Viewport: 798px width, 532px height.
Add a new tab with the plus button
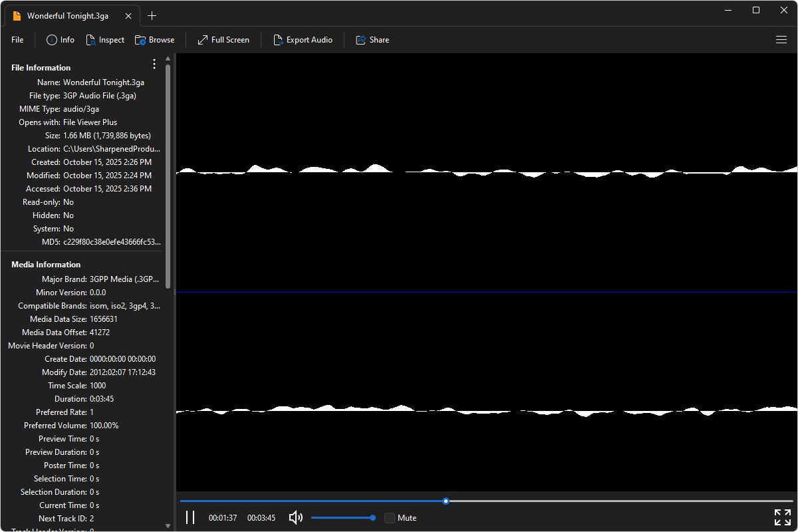point(152,16)
